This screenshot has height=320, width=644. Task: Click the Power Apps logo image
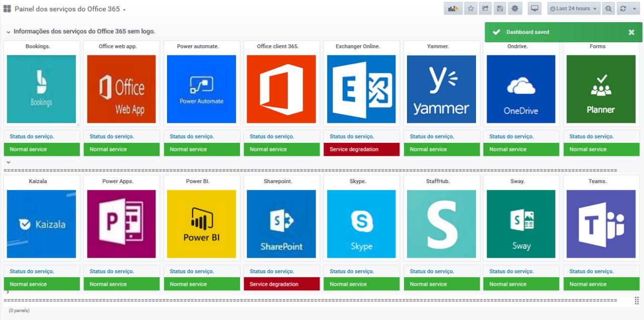(x=121, y=224)
